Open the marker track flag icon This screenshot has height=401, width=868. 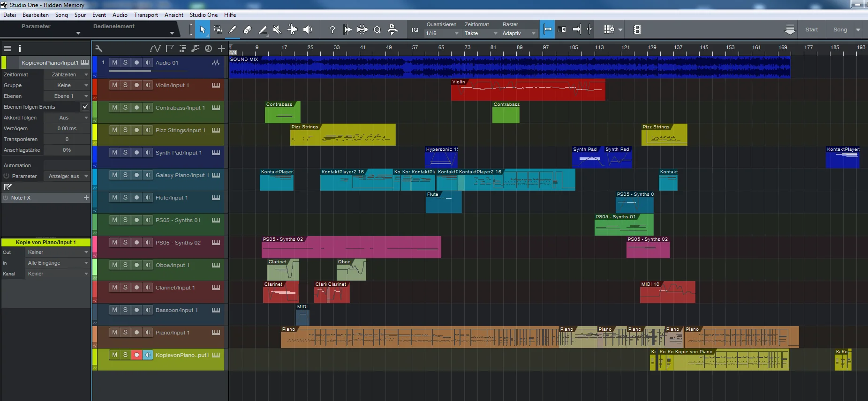[x=170, y=48]
